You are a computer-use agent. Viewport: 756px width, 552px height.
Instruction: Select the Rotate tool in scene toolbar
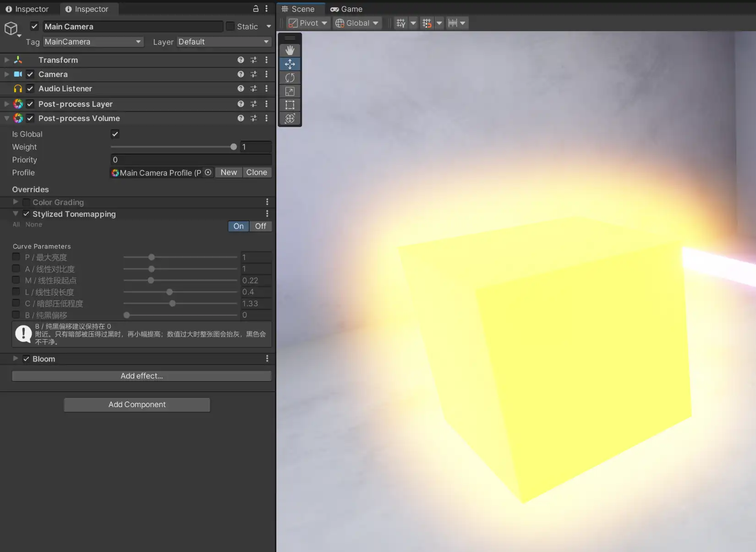pyautogui.click(x=290, y=77)
